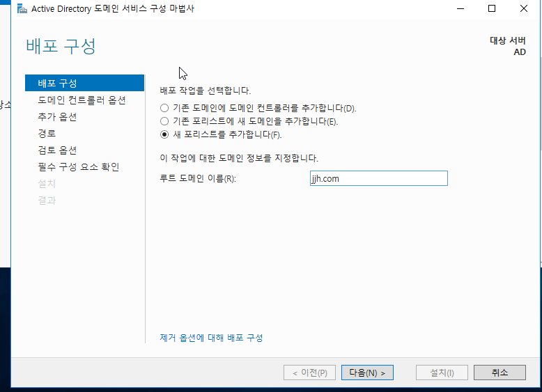Click '배포 작업을 선택합니다.' text
Viewport: 542px width, 392px height.
pos(206,91)
